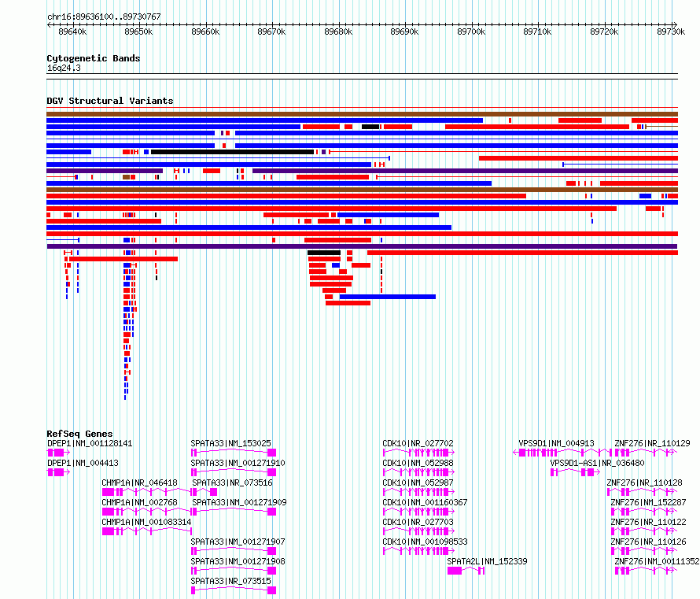Screen dimensions: 700x599
Task: Select CDK10|NR_027703 label
Action: (418, 522)
